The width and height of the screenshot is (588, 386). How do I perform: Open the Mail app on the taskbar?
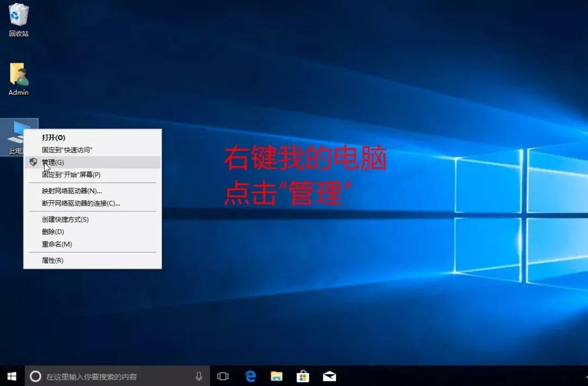click(329, 376)
